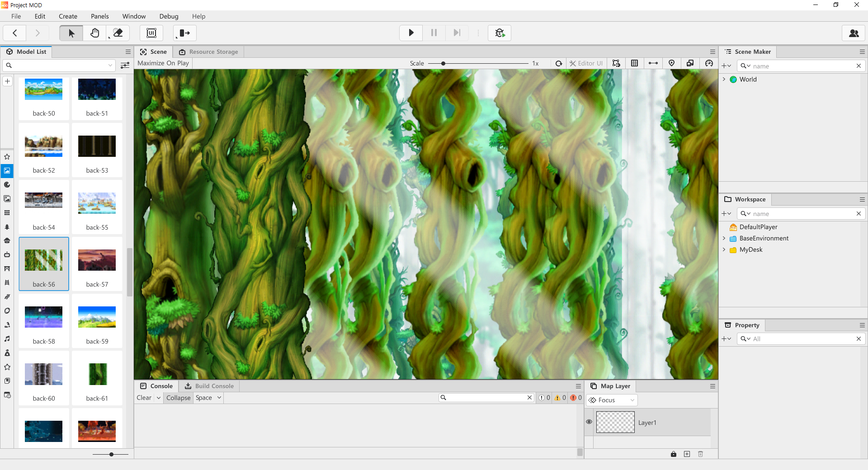This screenshot has height=470, width=868.
Task: Click the Collapse console button
Action: (x=178, y=398)
